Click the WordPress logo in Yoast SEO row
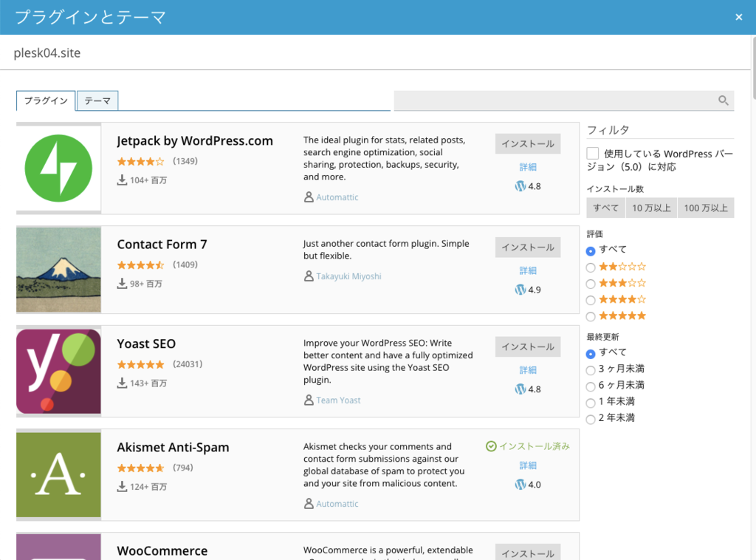756x560 pixels. click(x=520, y=389)
